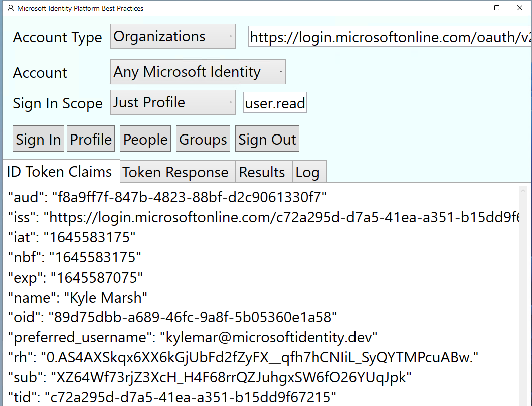Screen dimensions: 532x406
Task: Click the Sign Out button
Action: coord(267,139)
